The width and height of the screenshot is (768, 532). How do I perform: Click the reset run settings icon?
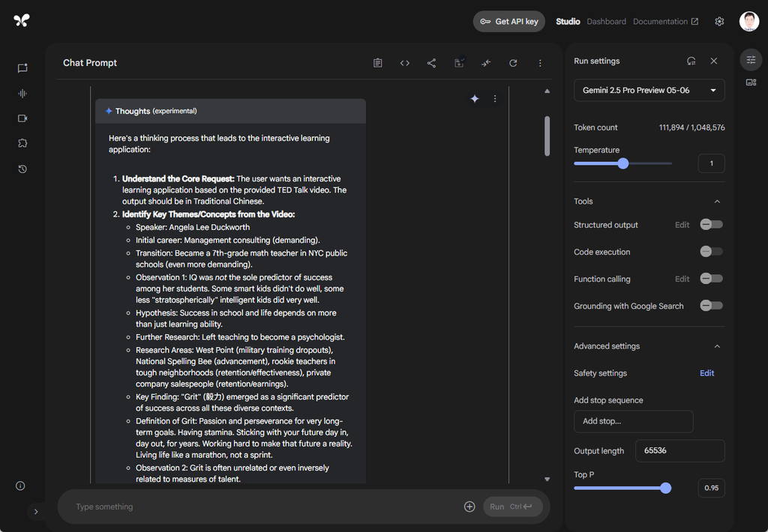point(691,61)
